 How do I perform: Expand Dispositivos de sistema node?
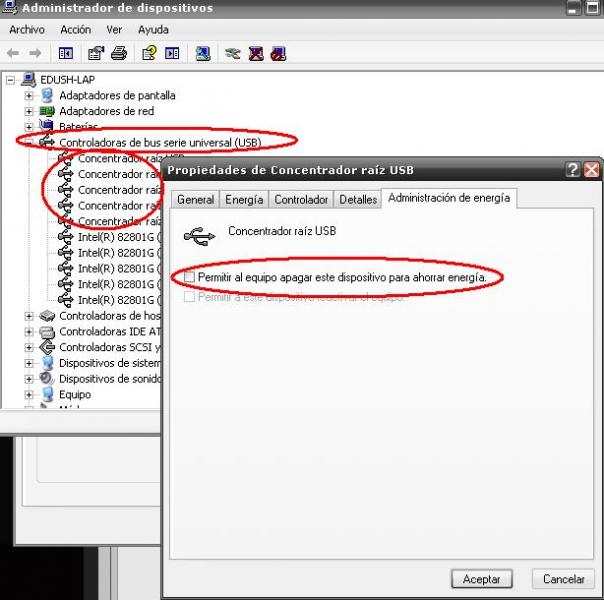[x=29, y=363]
